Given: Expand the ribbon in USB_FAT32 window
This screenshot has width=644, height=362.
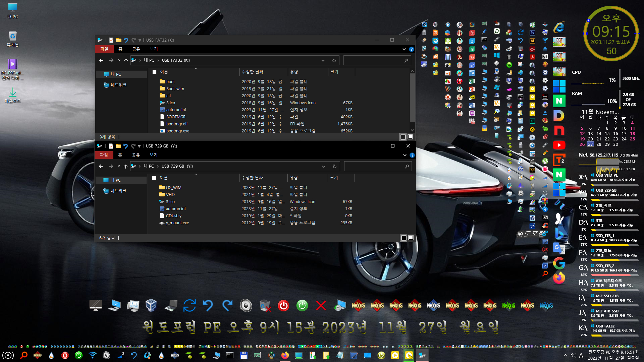Looking at the screenshot, I should (x=404, y=49).
